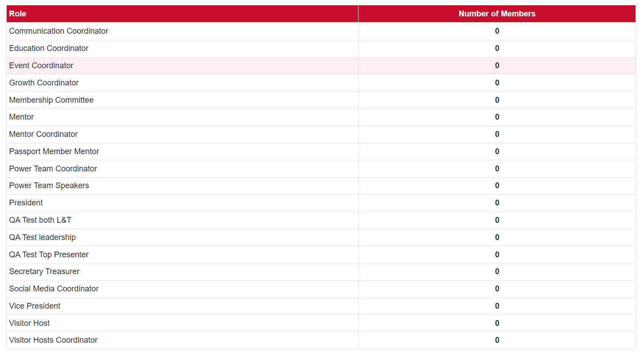Viewport: 644px width, 356px height.
Task: Open the President role
Action: 26,203
